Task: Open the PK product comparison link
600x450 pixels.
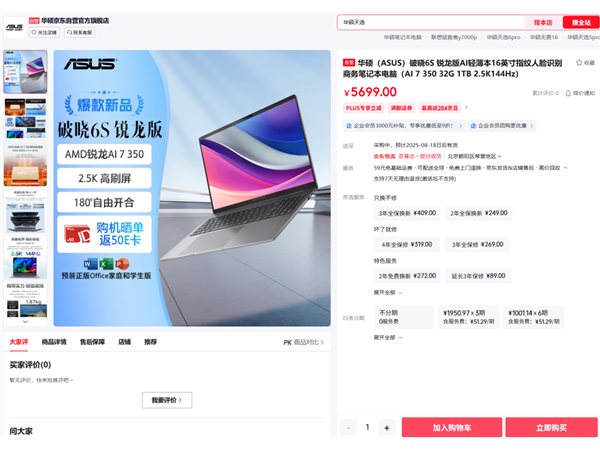Action: pyautogui.click(x=303, y=342)
